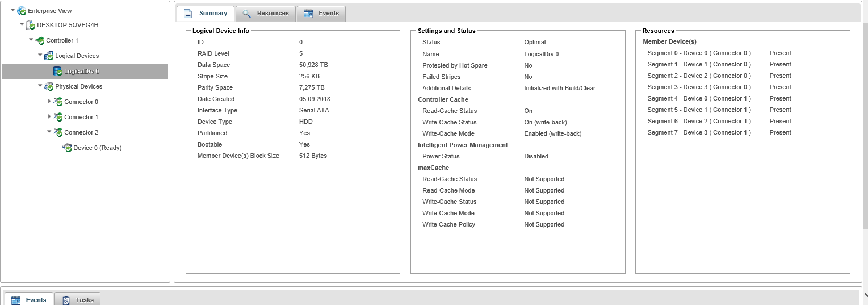
Task: Click the Connector 2 icon
Action: click(58, 132)
